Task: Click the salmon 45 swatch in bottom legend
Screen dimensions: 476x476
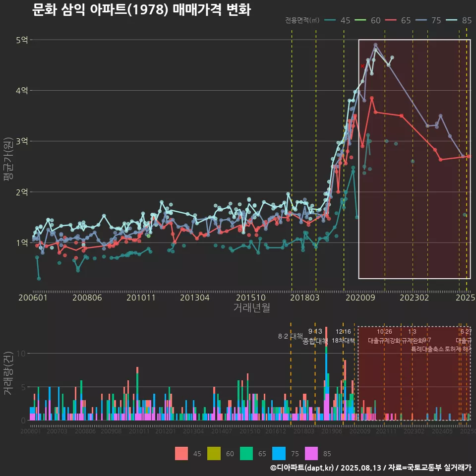Action: (181, 454)
